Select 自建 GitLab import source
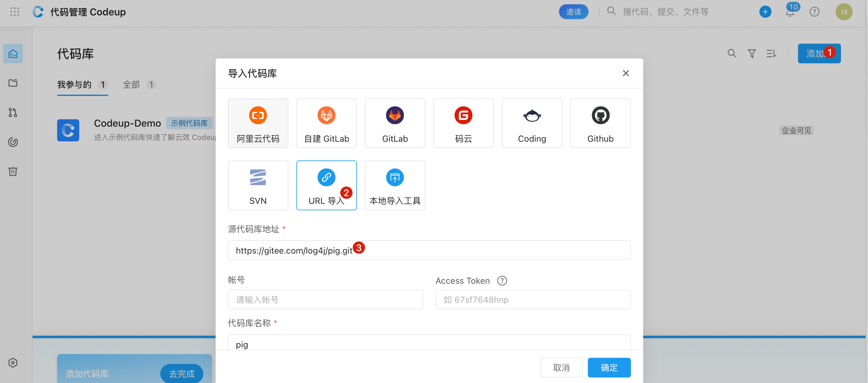868x383 pixels. pos(326,123)
